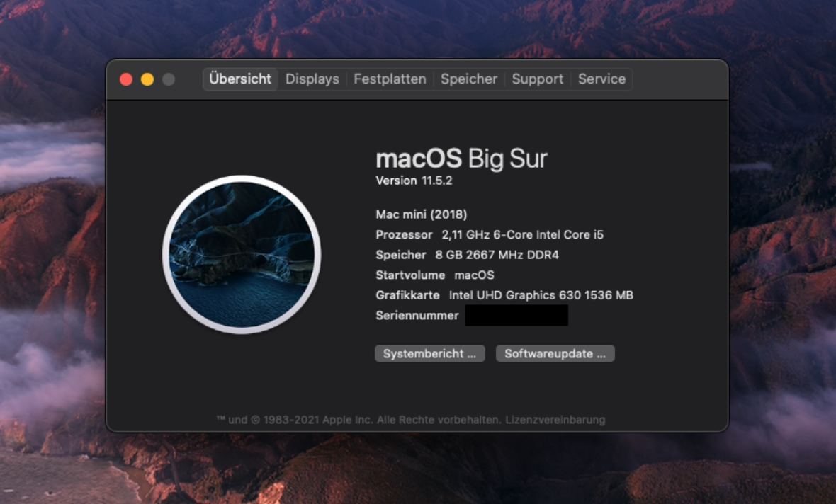The height and width of the screenshot is (504, 836).
Task: Click the Systembericht button
Action: tap(430, 354)
